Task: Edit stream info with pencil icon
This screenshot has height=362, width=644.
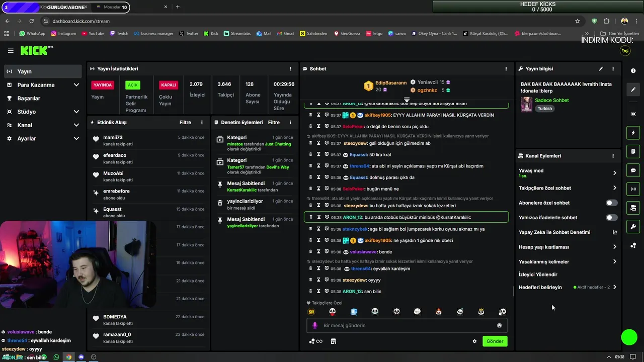Action: click(601, 69)
